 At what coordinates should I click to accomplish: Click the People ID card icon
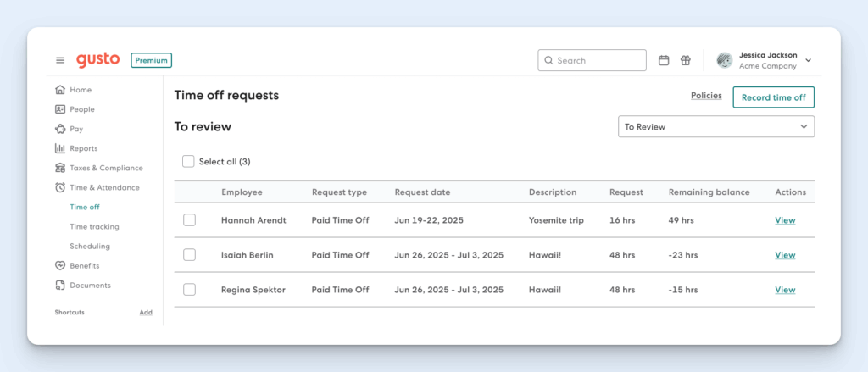(60, 109)
